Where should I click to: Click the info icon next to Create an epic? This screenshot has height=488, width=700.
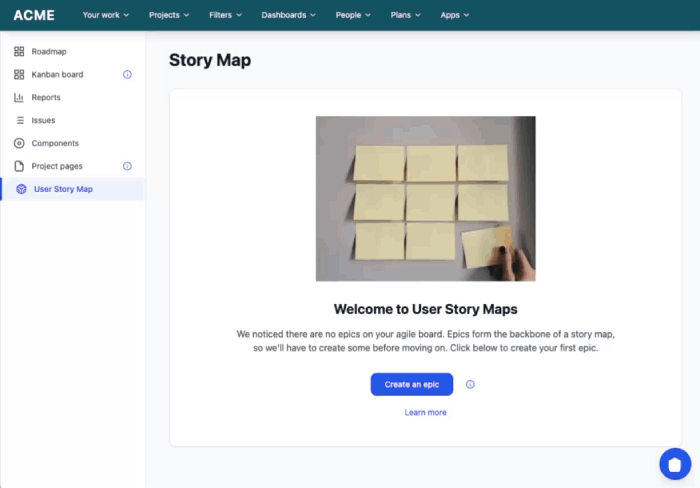[x=470, y=384]
